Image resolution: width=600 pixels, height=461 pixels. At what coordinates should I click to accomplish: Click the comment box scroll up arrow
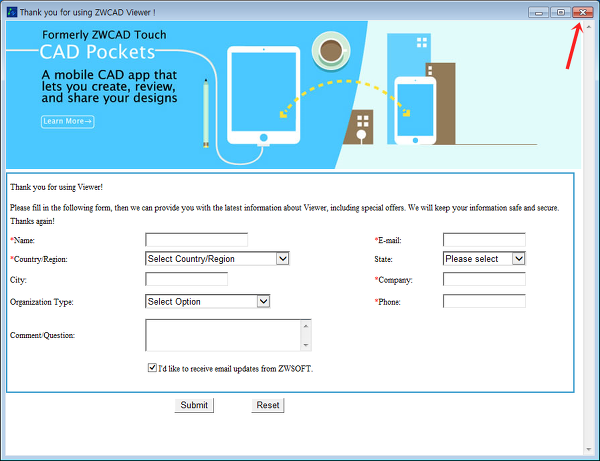[306, 326]
